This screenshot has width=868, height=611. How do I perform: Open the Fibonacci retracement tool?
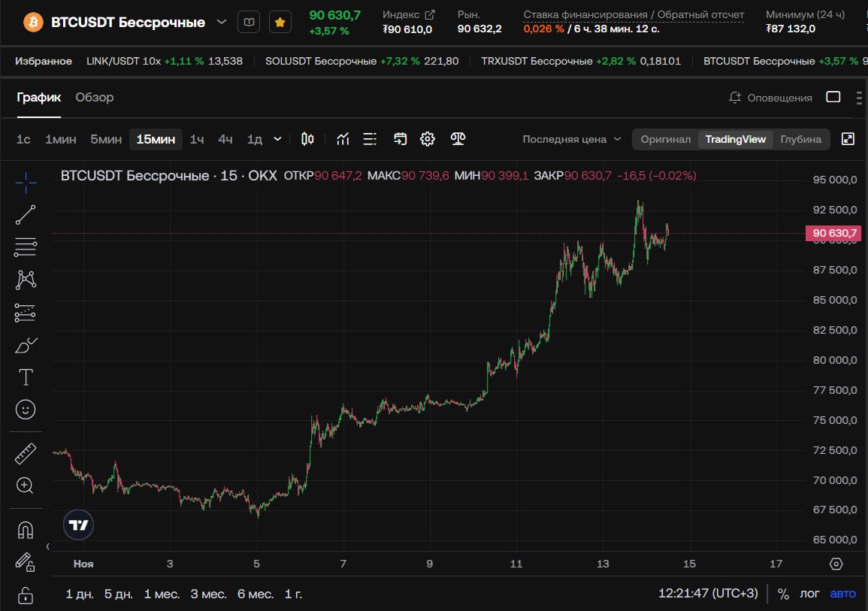26,247
